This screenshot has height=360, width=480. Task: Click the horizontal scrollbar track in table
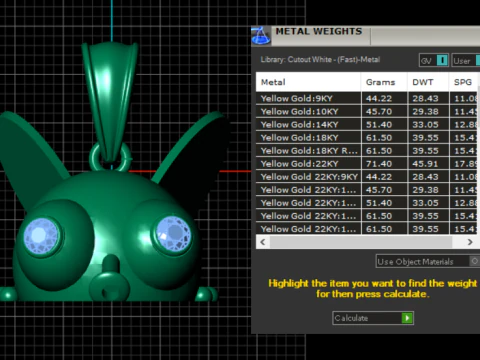click(x=361, y=242)
